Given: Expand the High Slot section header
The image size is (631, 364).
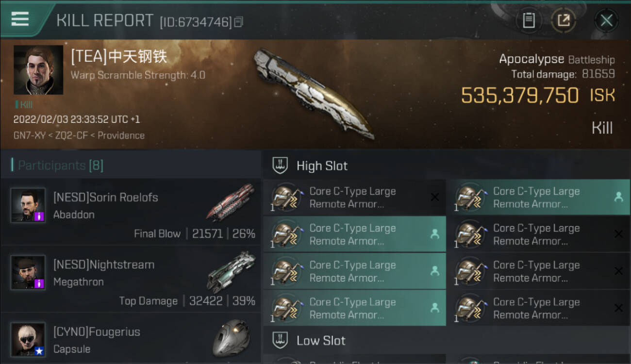Looking at the screenshot, I should [x=447, y=165].
